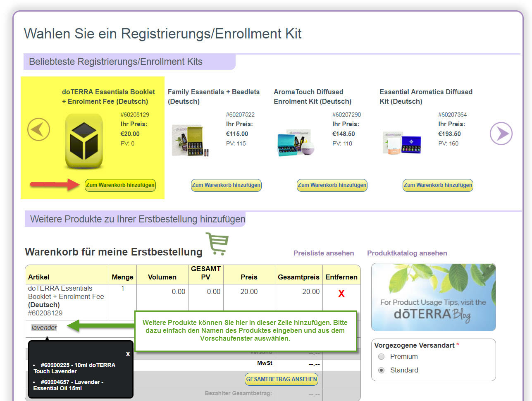Click item number #60207290
532x401 pixels.
tap(346, 115)
